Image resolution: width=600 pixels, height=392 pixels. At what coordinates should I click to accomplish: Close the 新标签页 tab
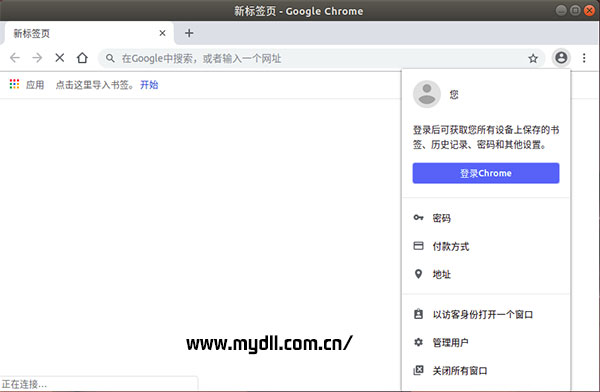[x=163, y=33]
